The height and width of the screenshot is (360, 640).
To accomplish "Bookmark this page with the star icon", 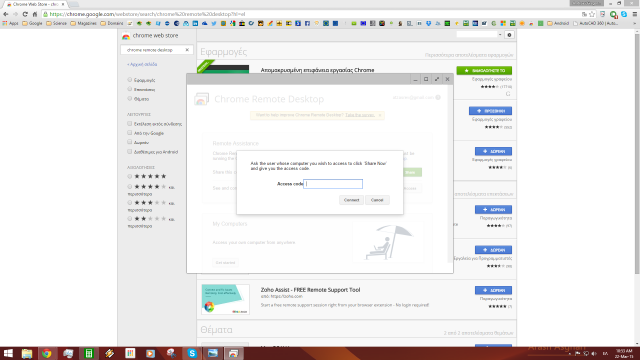I will 592,14.
